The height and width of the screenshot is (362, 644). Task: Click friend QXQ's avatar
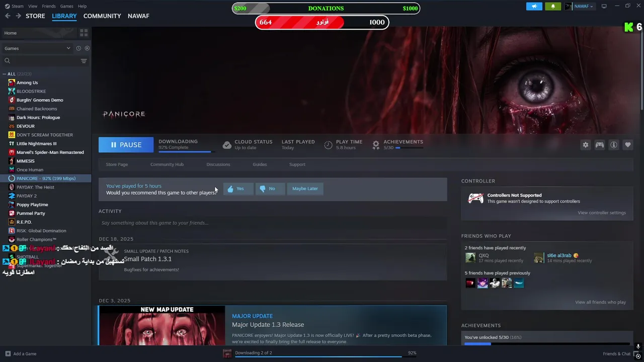[470, 258]
